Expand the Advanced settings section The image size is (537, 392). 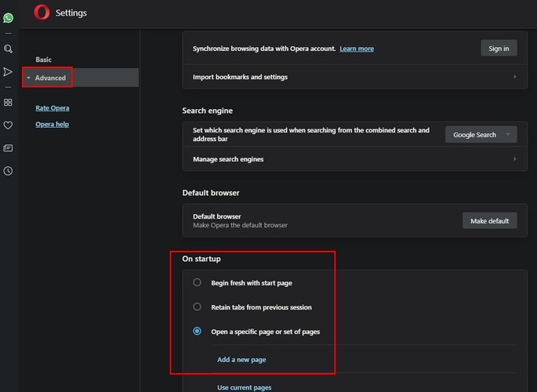coord(49,78)
